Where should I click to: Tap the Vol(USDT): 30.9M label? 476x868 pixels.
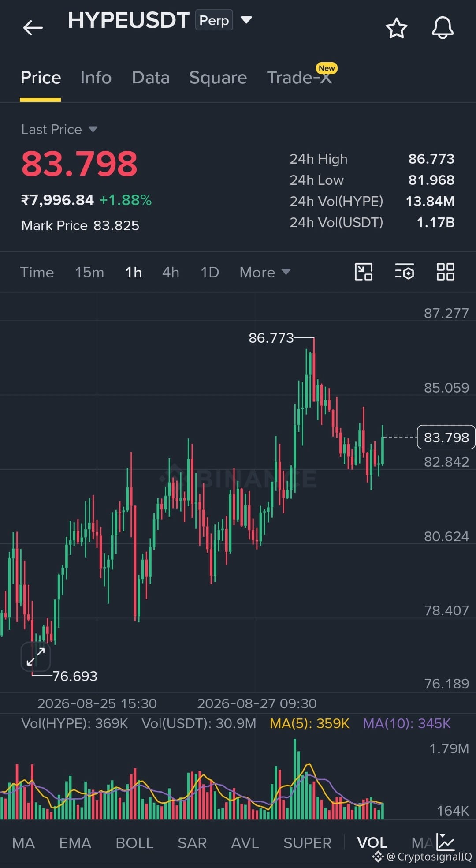click(199, 723)
